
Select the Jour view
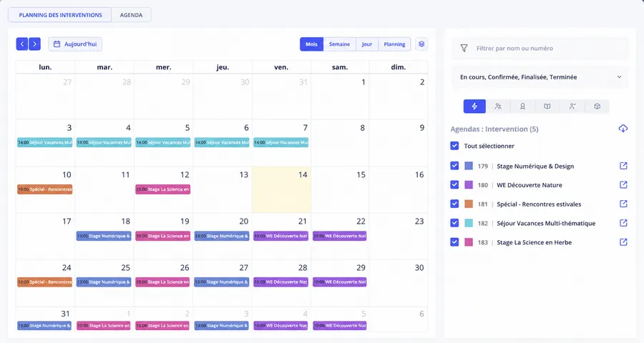367,44
